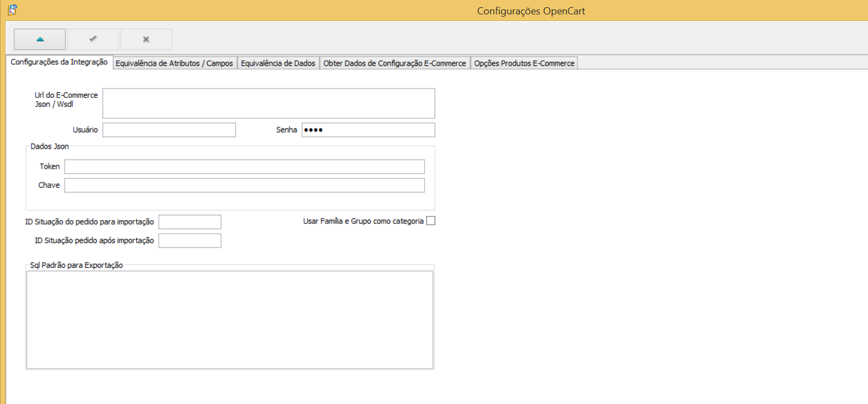
Task: Enable Usar Família e Grupo como categoria
Action: pyautogui.click(x=431, y=221)
